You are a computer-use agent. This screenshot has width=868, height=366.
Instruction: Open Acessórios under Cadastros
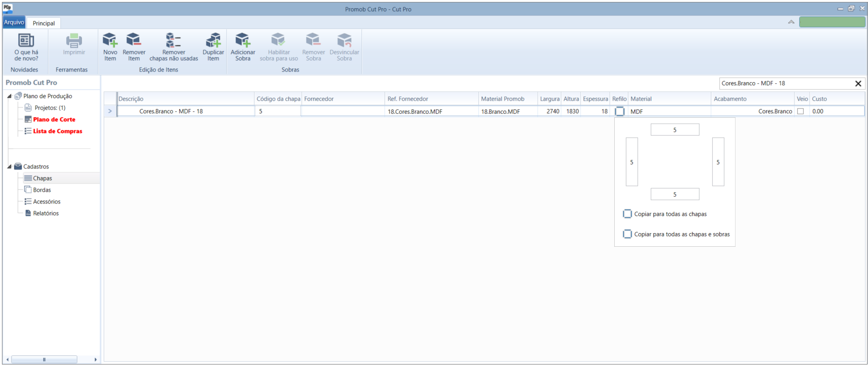pos(47,201)
